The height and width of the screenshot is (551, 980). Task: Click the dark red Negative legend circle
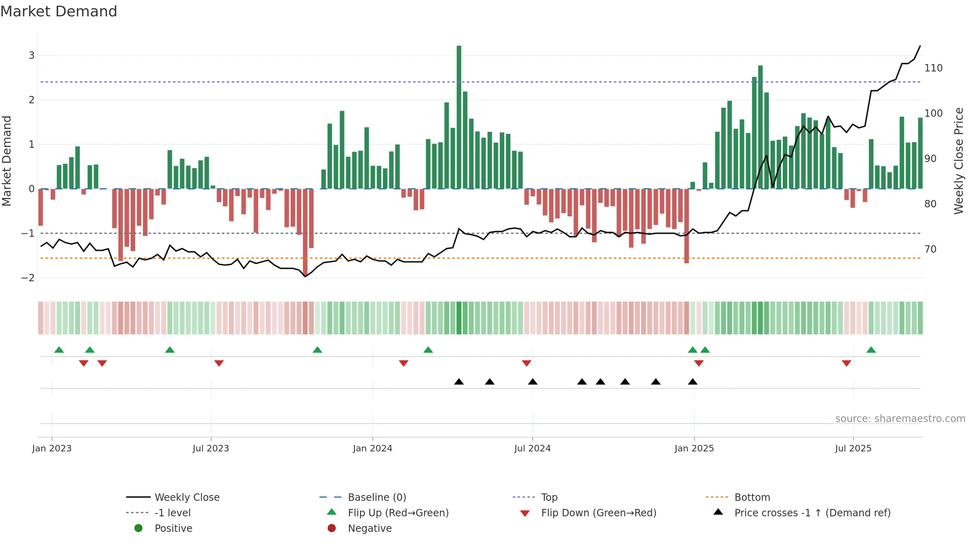(332, 528)
